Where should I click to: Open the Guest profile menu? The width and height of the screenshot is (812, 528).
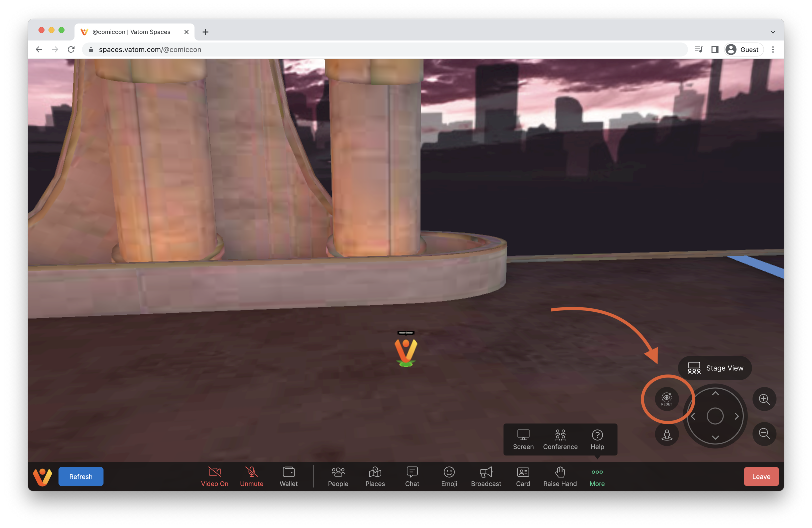tap(744, 49)
